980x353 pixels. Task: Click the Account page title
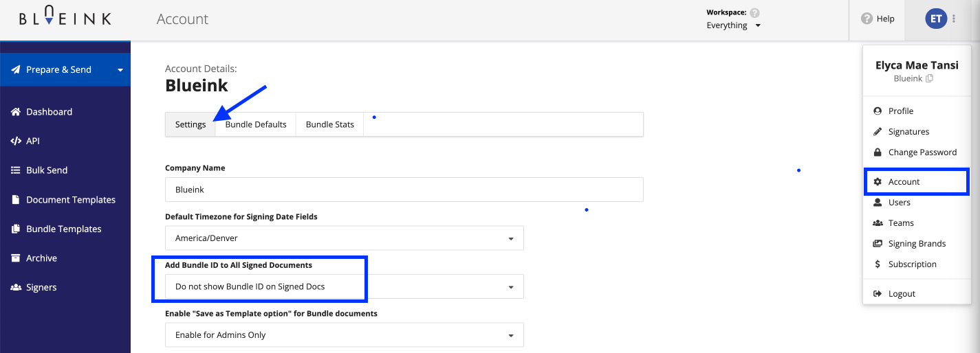pos(182,19)
